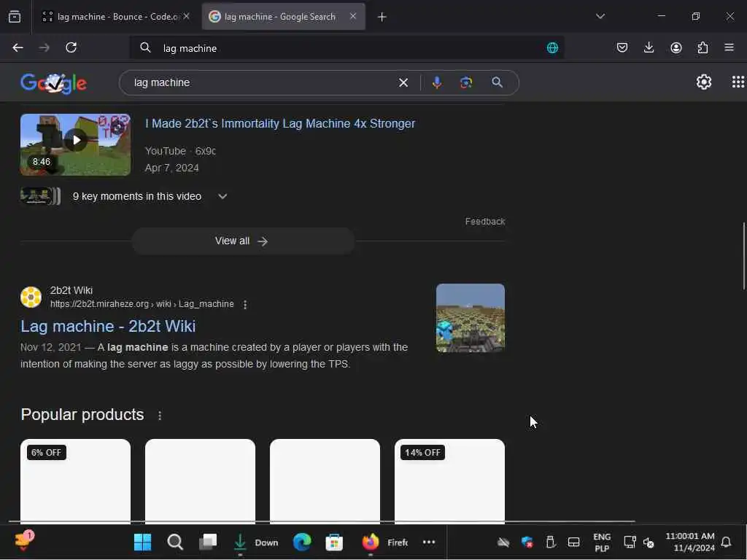Open the list all tabs dropdown arrow

[x=600, y=16]
